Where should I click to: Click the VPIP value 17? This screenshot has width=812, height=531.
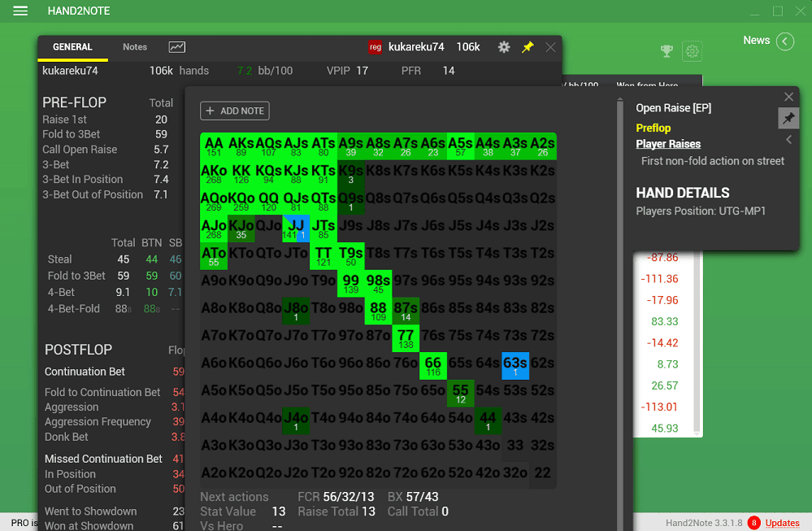362,71
